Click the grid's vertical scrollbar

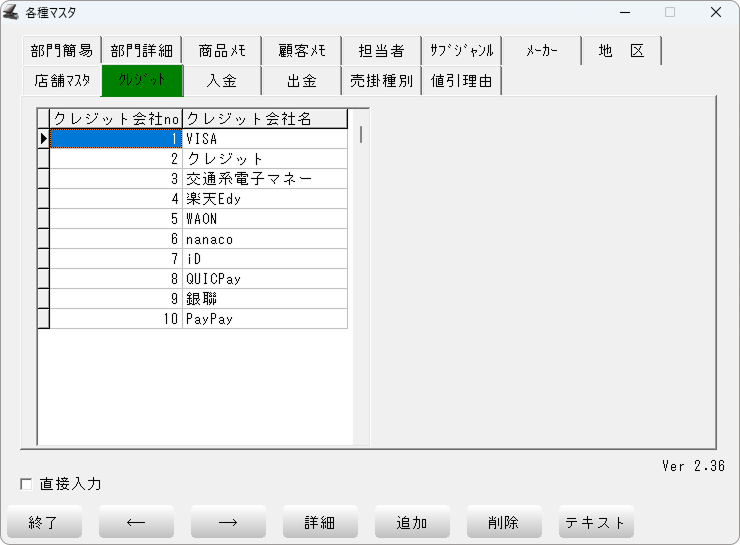click(x=360, y=280)
